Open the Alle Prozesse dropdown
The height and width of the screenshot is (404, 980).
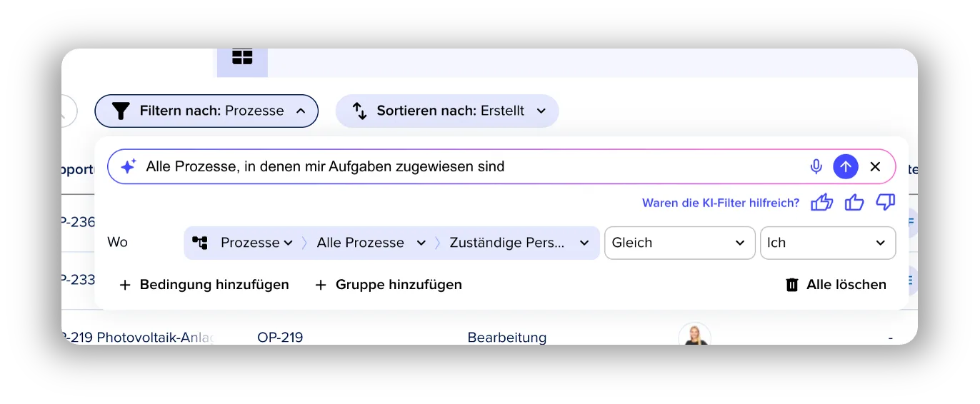point(371,243)
